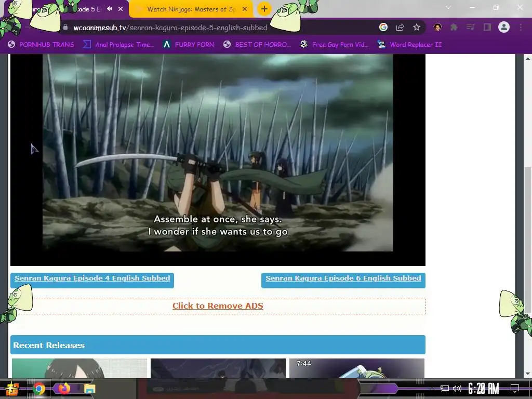Viewport: 532px width, 399px height.
Task: Open the Chrome profile icon
Action: (x=504, y=27)
